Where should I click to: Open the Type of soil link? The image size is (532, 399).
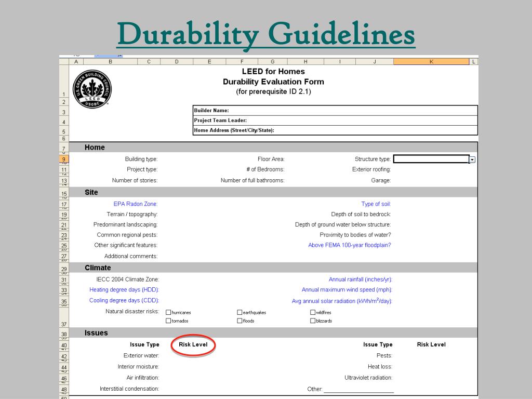[x=376, y=204]
